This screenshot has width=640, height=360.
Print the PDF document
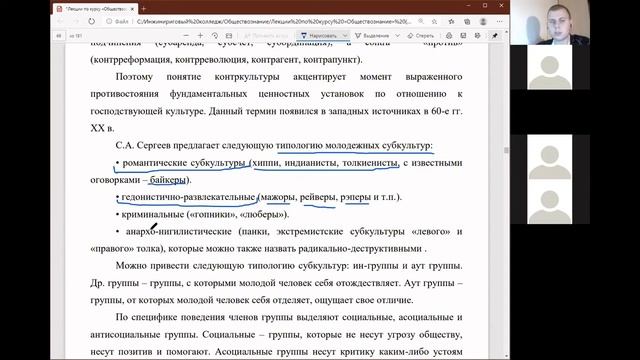point(449,36)
